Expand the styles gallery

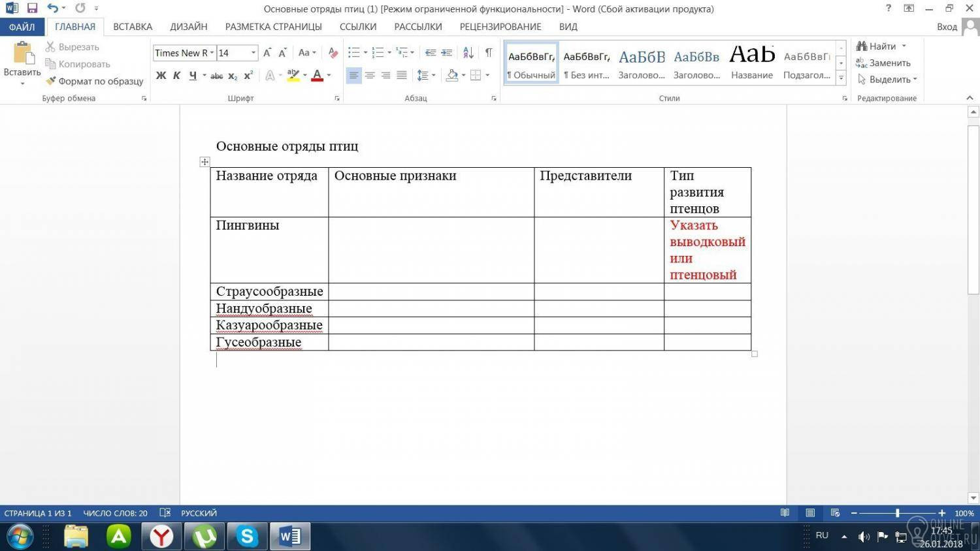841,78
